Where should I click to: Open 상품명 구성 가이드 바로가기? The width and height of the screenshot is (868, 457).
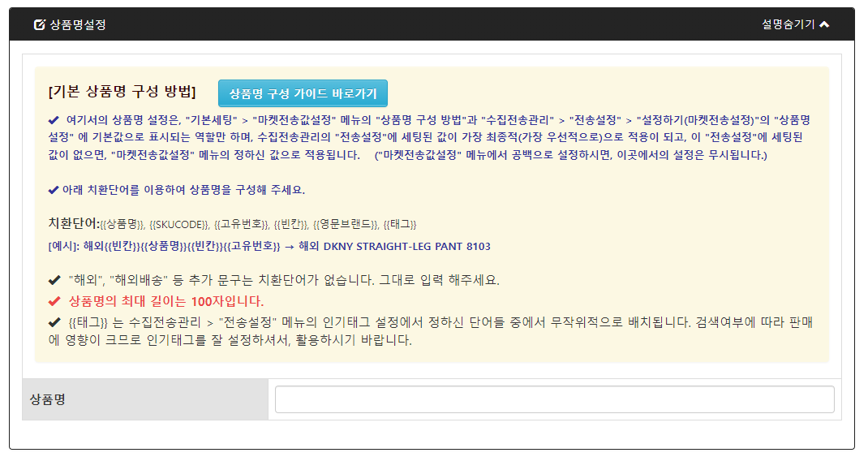click(x=303, y=93)
